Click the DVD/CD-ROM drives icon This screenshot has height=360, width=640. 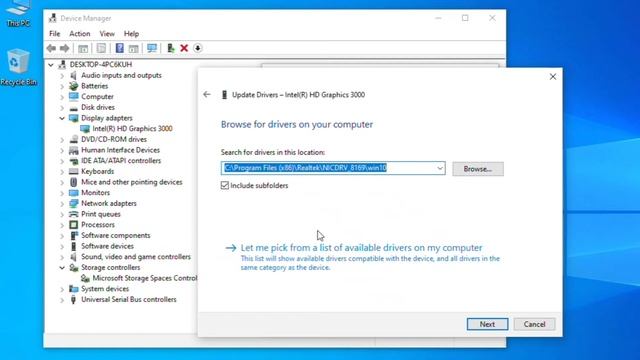73,139
